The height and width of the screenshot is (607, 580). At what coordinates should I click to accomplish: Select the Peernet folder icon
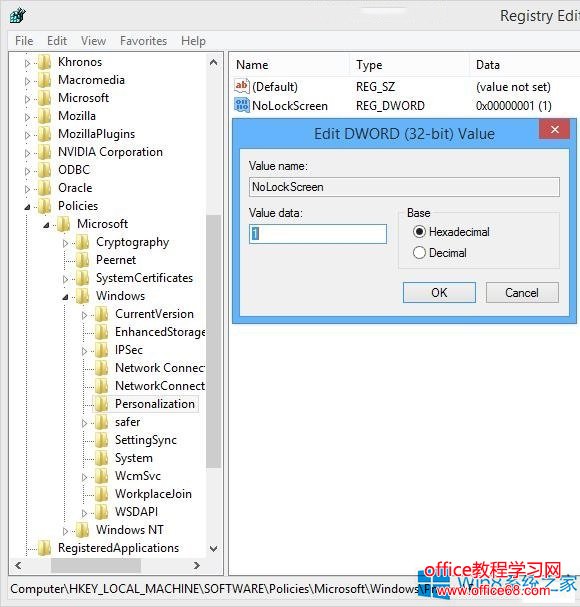(83, 260)
